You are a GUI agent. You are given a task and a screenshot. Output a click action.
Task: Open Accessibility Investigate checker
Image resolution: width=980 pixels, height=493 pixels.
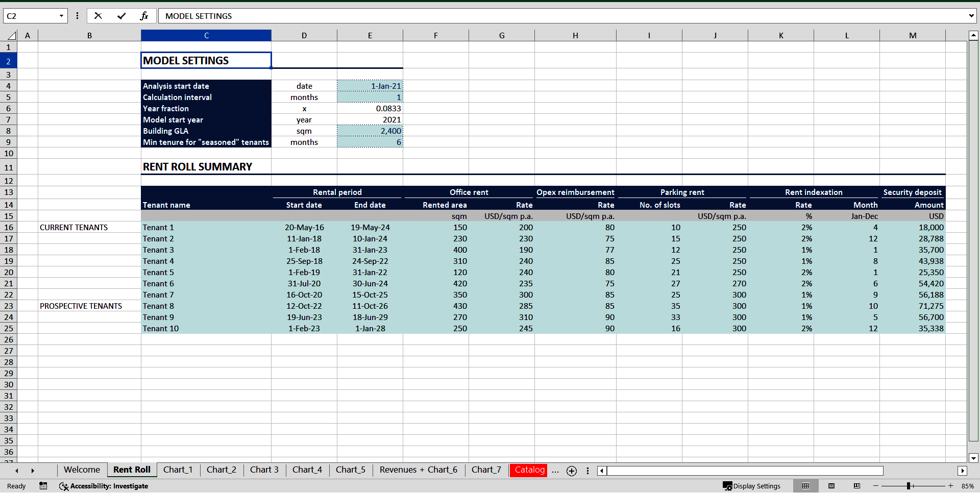(104, 486)
